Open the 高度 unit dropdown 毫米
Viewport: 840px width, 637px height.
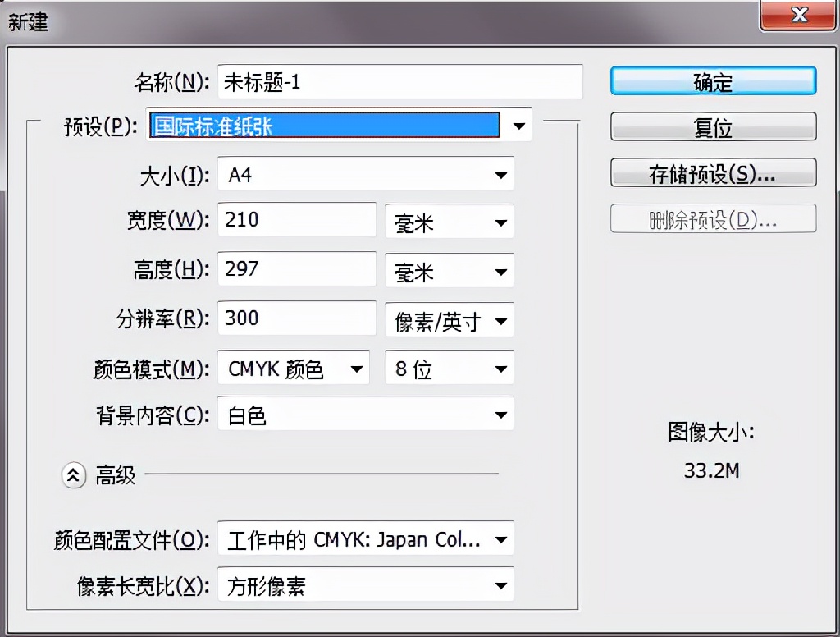450,270
